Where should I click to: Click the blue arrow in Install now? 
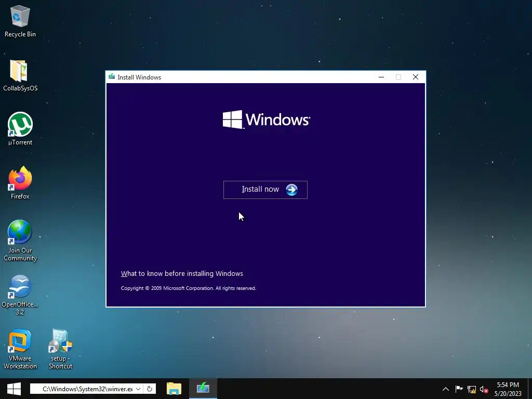click(x=291, y=190)
